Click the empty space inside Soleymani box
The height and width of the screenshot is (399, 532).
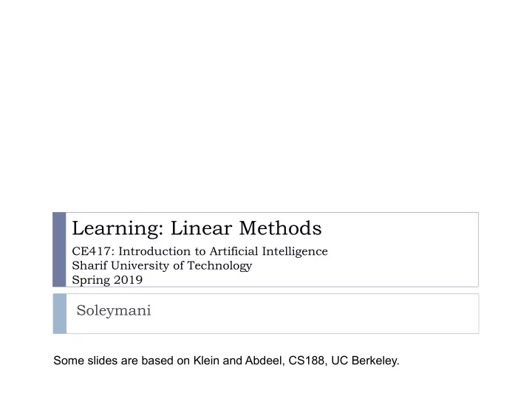[305, 314]
